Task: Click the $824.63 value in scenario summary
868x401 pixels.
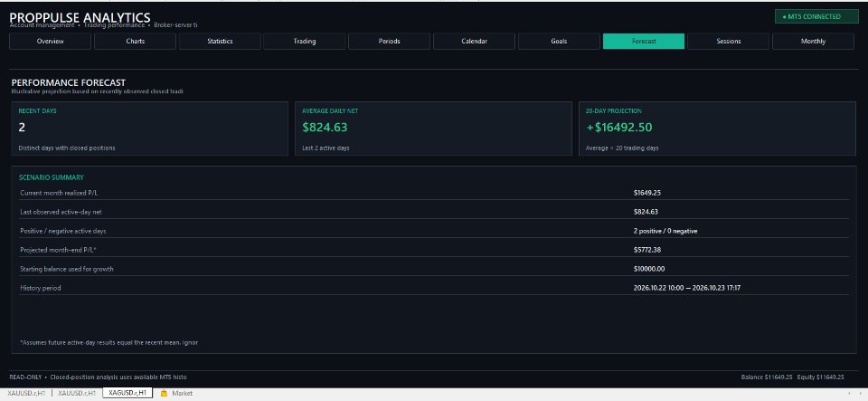Action: [x=646, y=212]
